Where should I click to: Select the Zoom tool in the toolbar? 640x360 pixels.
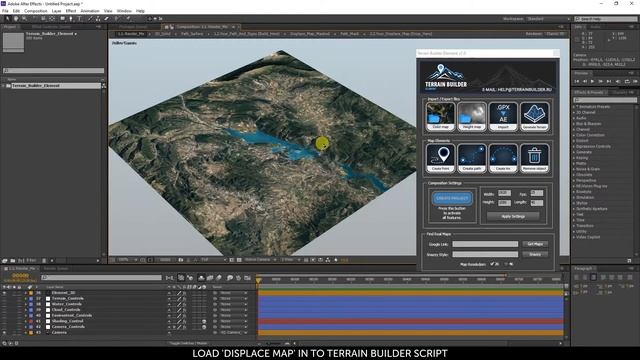(x=24, y=19)
